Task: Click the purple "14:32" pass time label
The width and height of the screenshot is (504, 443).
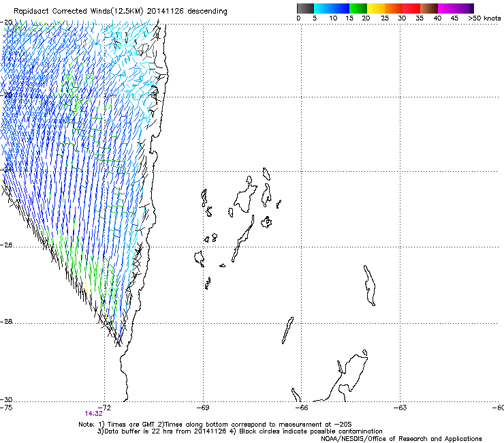Action: point(93,414)
